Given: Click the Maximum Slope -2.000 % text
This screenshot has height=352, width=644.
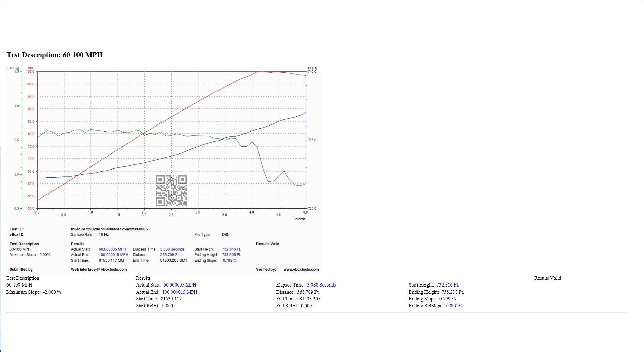Looking at the screenshot, I should [34, 292].
